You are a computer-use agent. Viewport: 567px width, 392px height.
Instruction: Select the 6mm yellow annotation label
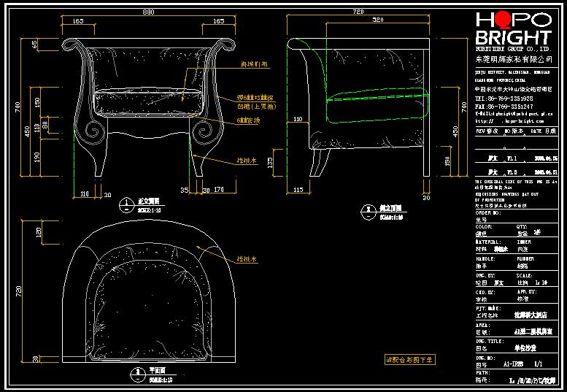pyautogui.click(x=248, y=120)
